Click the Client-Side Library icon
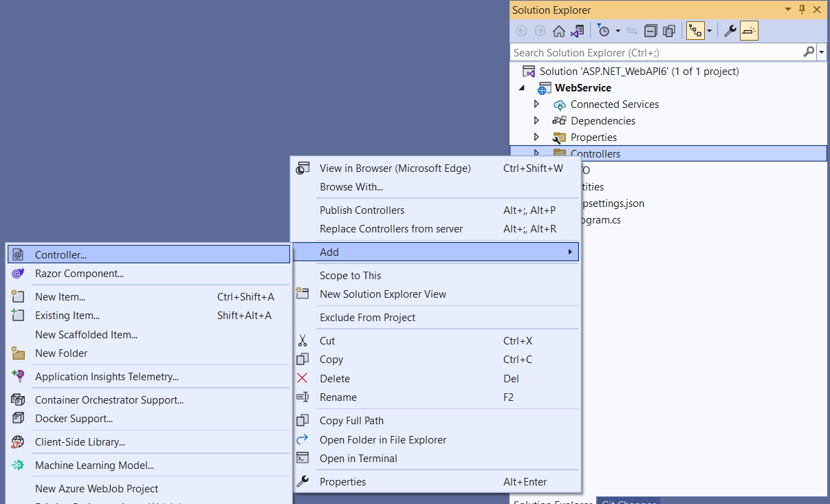 (18, 441)
